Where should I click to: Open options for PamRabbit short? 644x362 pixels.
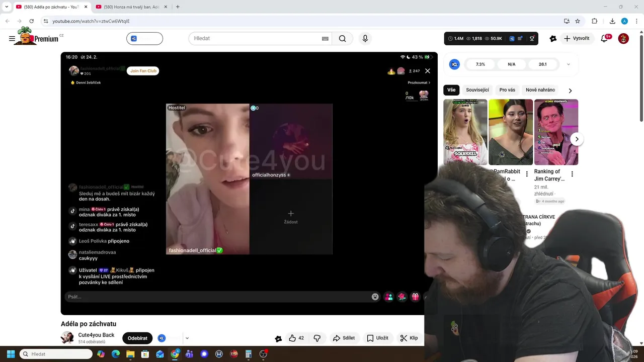pos(527,174)
